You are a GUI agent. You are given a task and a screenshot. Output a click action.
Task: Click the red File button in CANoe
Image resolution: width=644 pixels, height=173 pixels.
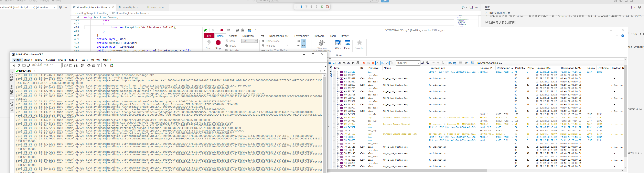[209, 36]
